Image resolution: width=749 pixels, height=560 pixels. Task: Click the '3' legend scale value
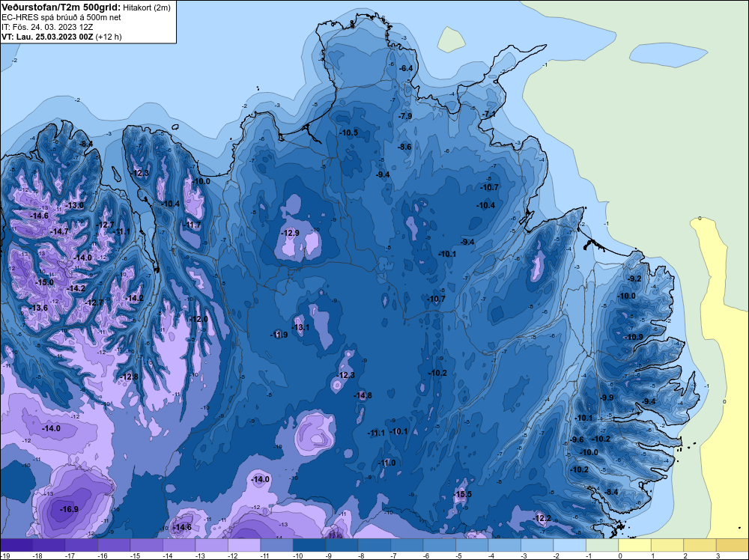tap(718, 556)
